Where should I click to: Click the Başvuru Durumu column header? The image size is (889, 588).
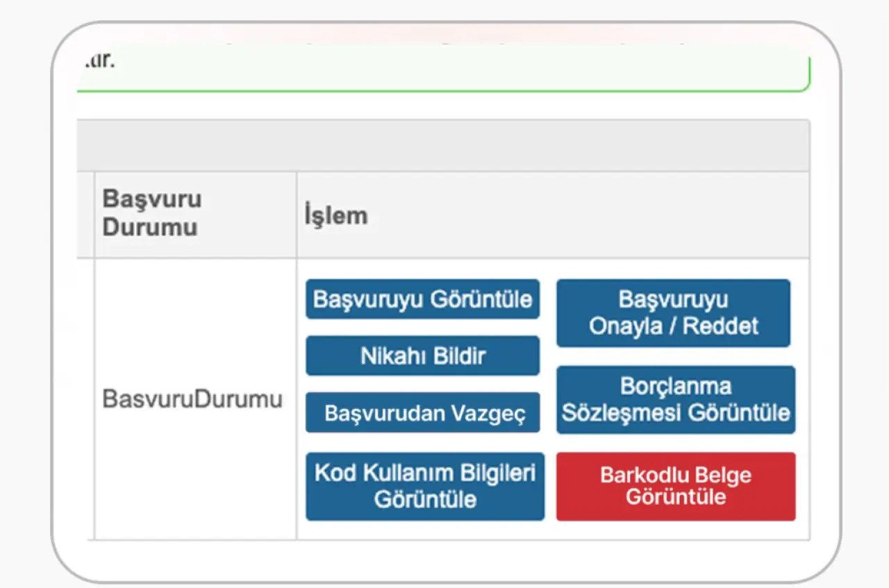pos(152,213)
